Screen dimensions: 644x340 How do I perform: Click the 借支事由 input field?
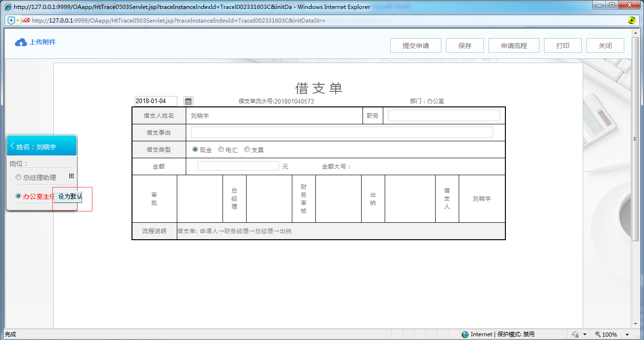tap(341, 132)
